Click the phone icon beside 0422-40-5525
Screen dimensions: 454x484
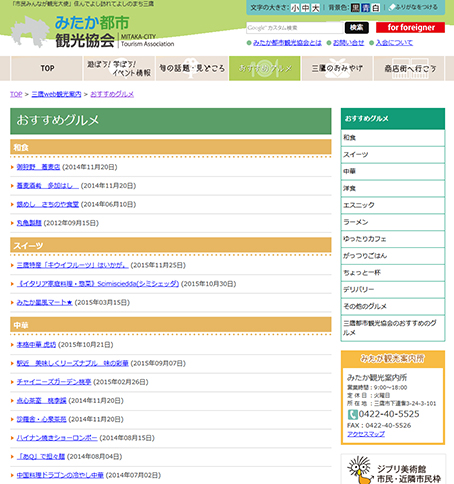(x=353, y=414)
